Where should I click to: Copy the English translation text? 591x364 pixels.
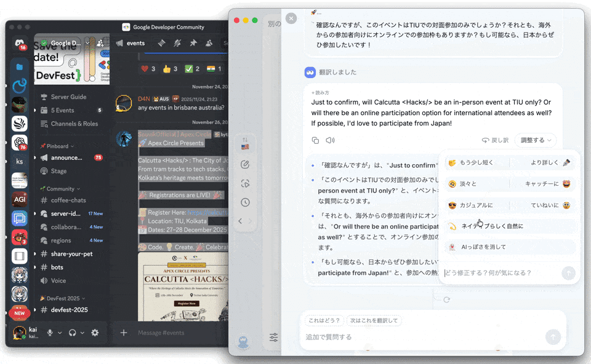[315, 140]
